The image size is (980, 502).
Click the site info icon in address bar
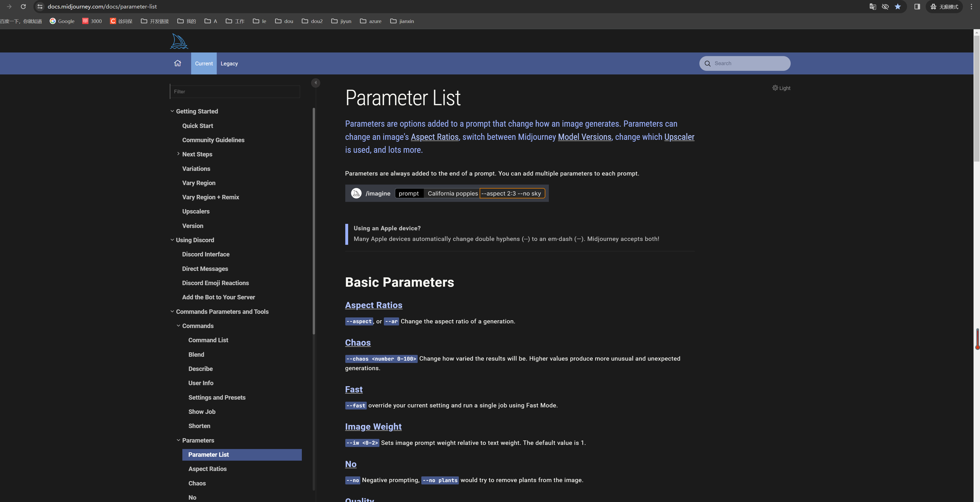pos(40,6)
